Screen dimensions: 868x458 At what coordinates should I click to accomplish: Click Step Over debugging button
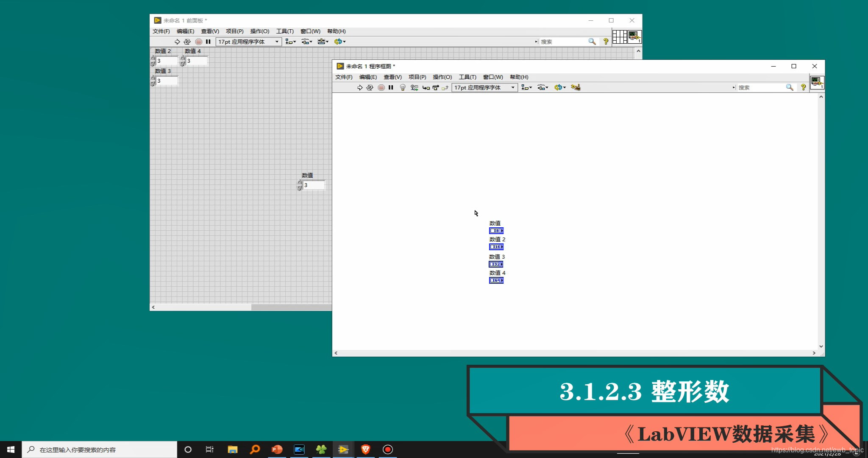[x=436, y=87]
